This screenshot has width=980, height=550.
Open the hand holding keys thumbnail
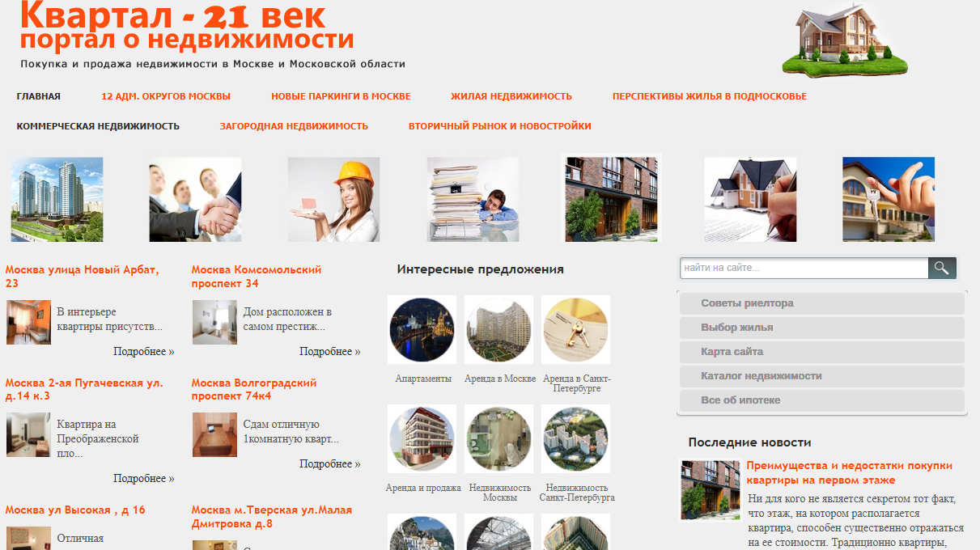889,199
